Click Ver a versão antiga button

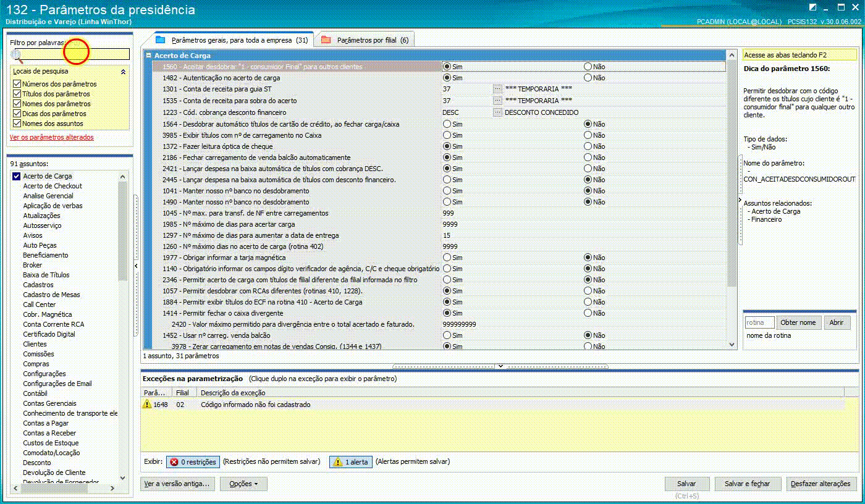tap(178, 484)
